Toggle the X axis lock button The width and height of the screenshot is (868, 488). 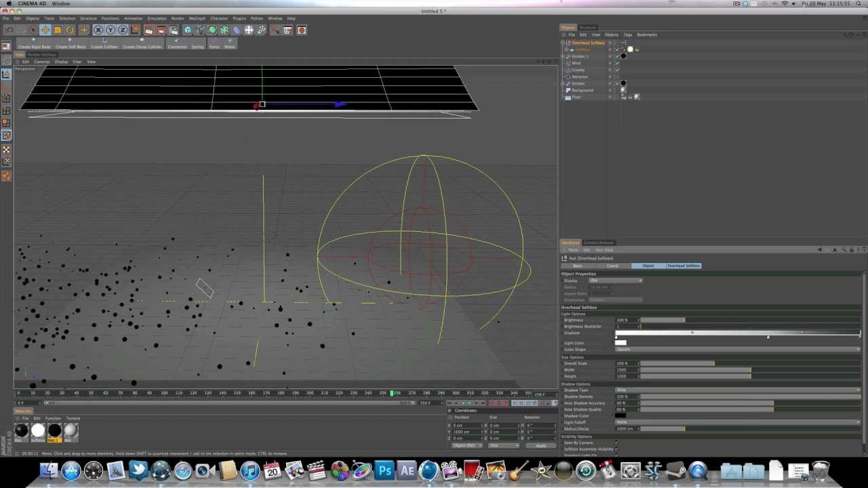click(x=98, y=30)
